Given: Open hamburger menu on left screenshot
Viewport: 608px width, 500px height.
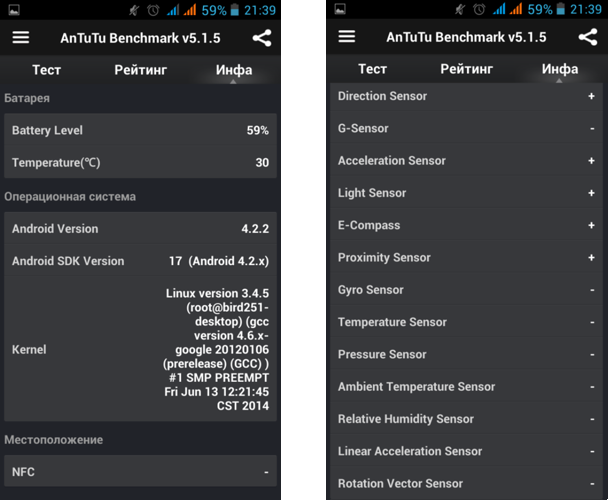Looking at the screenshot, I should click(x=21, y=38).
